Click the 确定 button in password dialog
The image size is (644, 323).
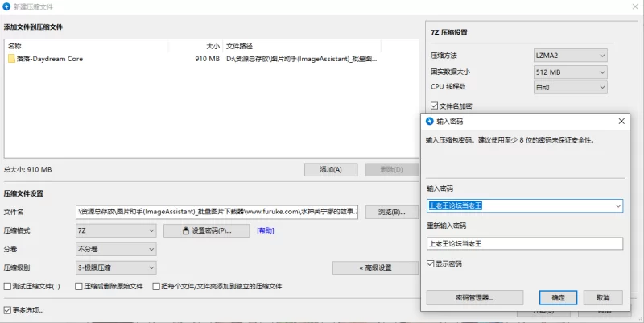point(558,297)
